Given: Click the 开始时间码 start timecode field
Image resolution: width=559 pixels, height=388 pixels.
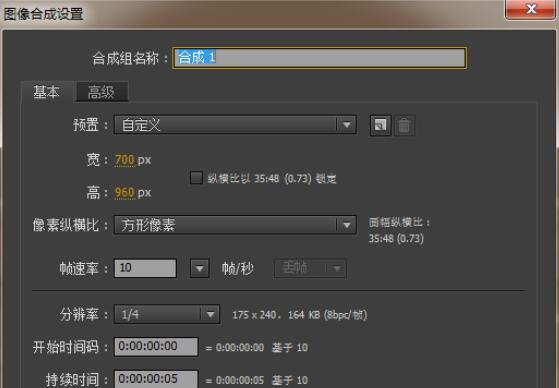Looking at the screenshot, I should pos(156,346).
